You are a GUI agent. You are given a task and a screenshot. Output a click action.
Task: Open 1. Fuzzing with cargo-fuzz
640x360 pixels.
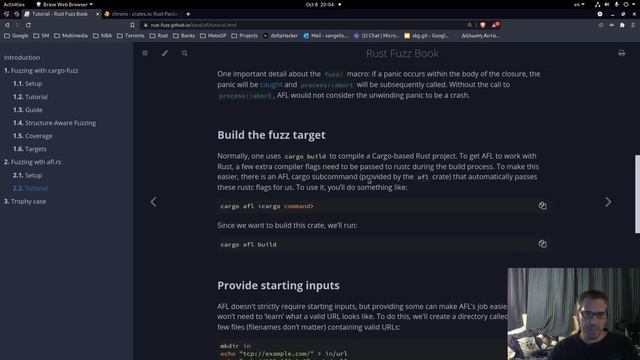pos(41,71)
